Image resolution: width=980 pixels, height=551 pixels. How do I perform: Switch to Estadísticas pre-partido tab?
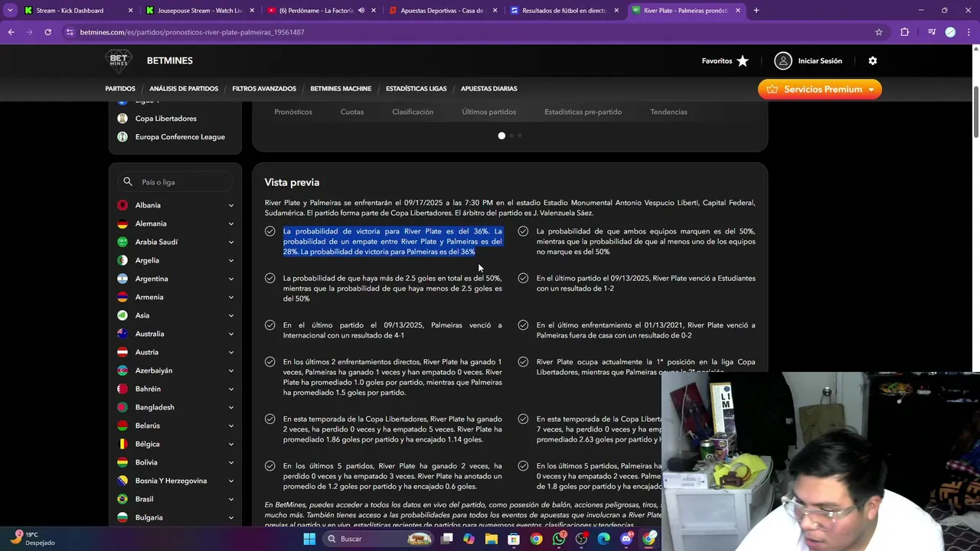click(583, 112)
